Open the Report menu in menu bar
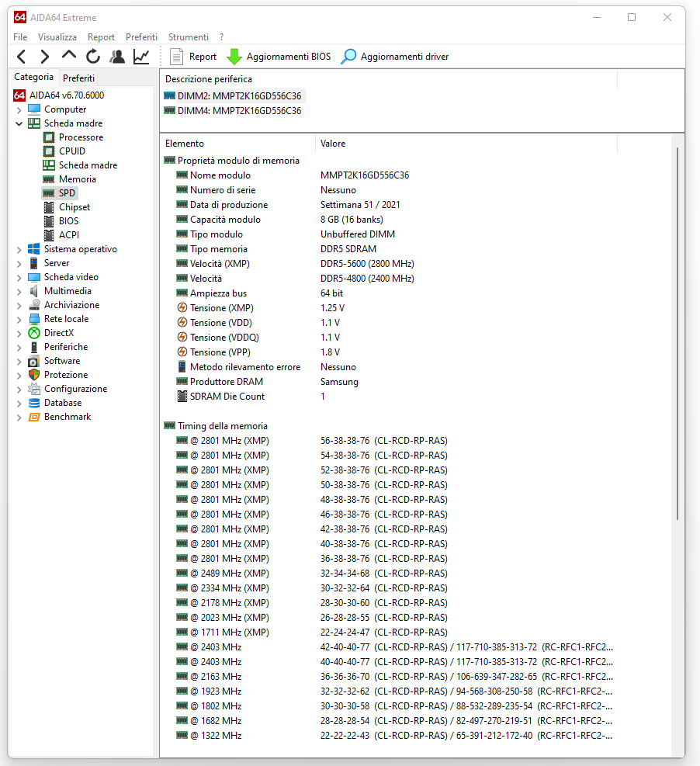Viewport: 700px width, 766px height. [101, 37]
